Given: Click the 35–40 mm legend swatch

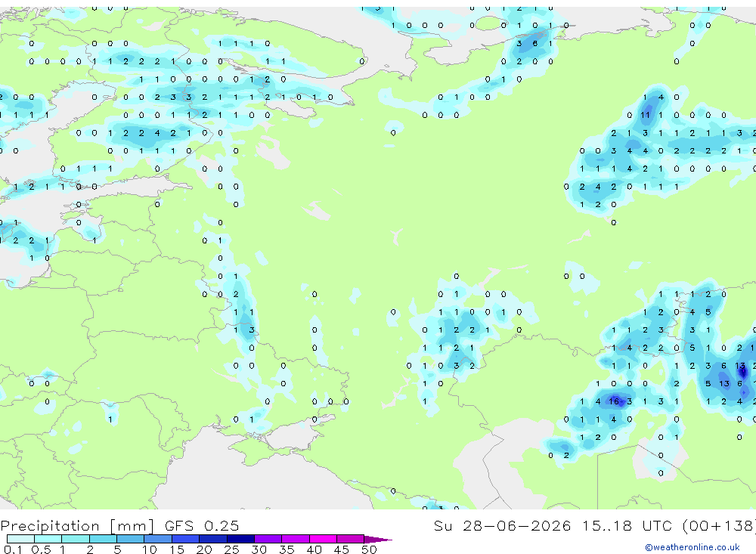Looking at the screenshot, I should tap(295, 539).
